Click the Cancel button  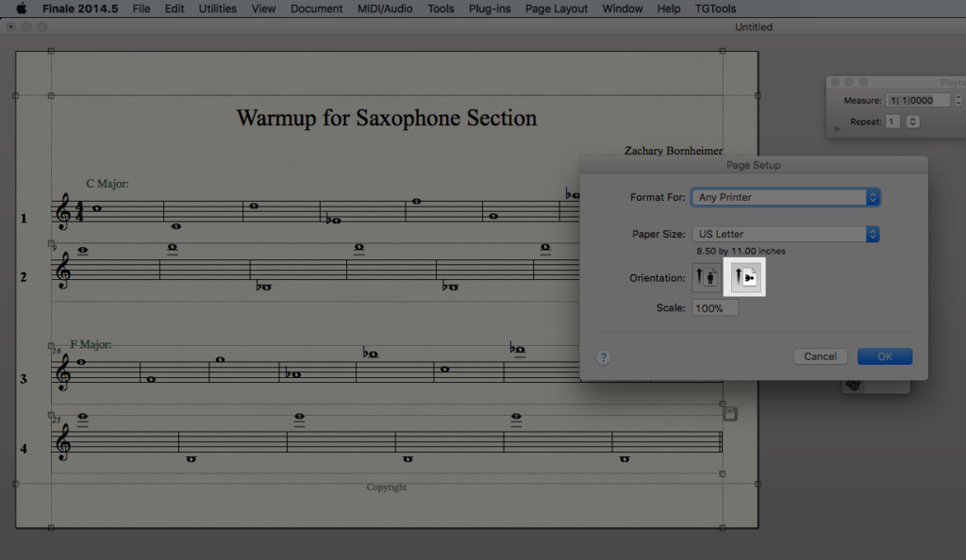pyautogui.click(x=820, y=356)
